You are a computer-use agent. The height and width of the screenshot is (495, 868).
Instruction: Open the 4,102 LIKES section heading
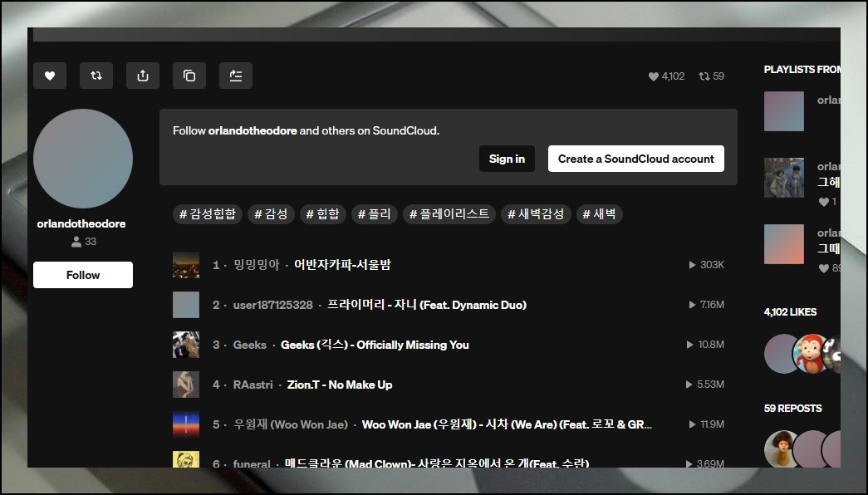click(790, 312)
